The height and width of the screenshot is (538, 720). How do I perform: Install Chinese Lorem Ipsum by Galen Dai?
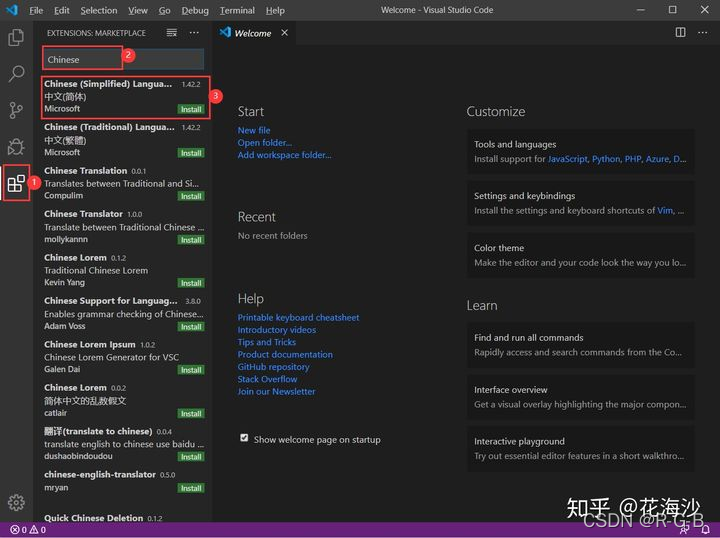(x=191, y=370)
